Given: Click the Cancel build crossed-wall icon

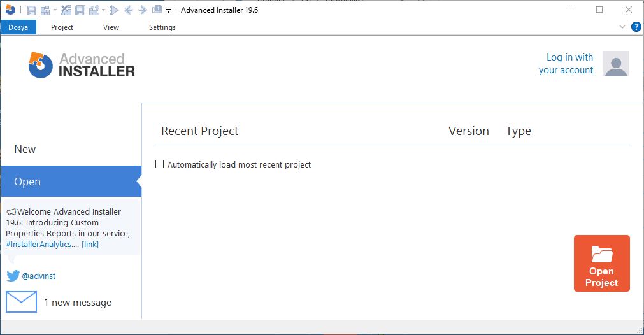Looking at the screenshot, I should coord(66,10).
